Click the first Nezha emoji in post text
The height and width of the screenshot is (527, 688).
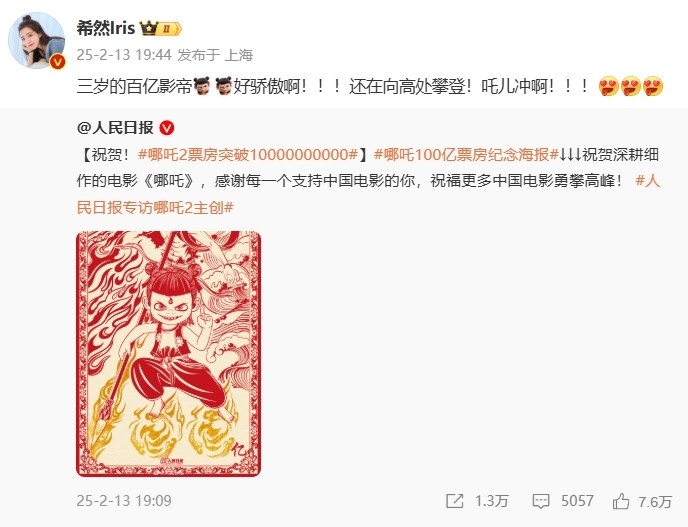[202, 86]
